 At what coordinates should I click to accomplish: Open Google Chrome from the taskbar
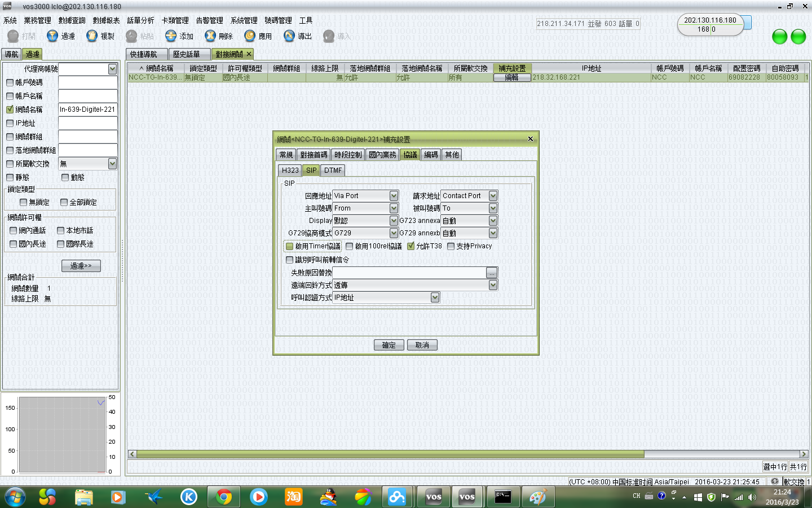[x=224, y=497]
